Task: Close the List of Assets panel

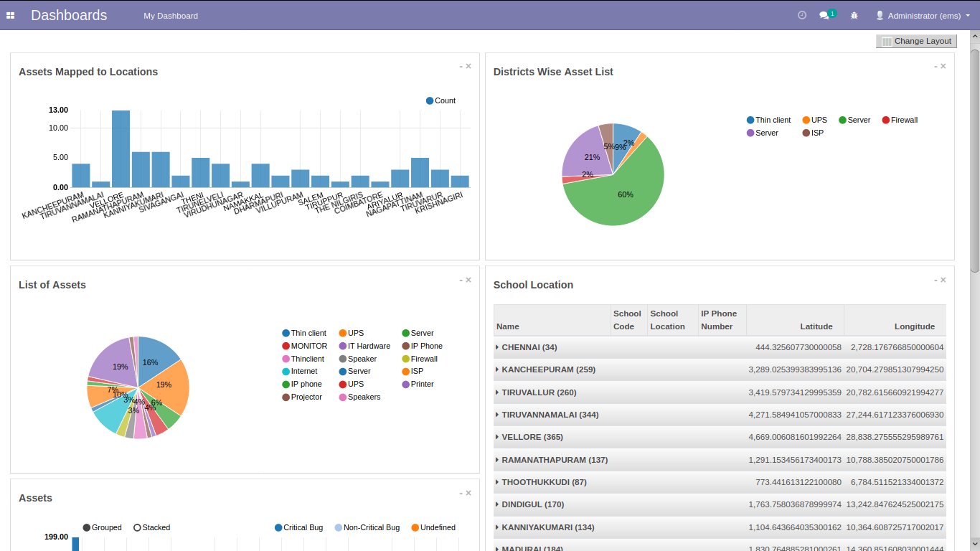Action: 468,280
